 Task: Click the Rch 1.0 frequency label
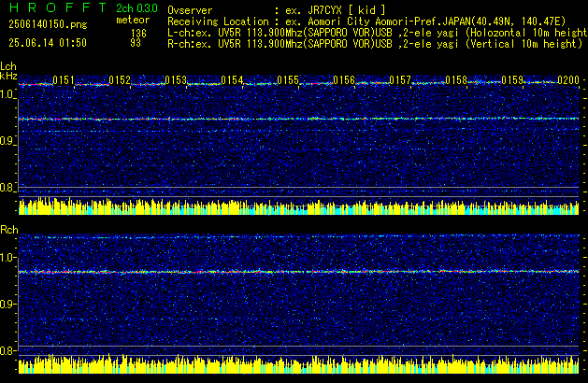click(7, 258)
